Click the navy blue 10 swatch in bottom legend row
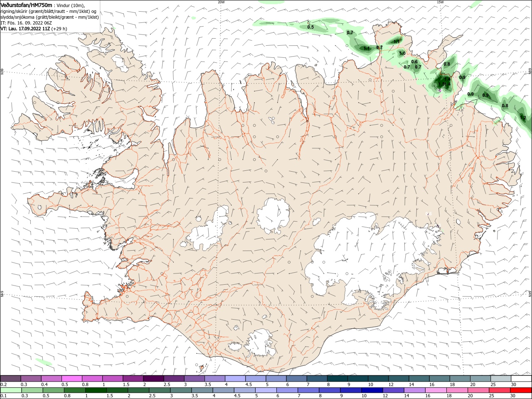This screenshot has height=399, width=532. point(372,390)
